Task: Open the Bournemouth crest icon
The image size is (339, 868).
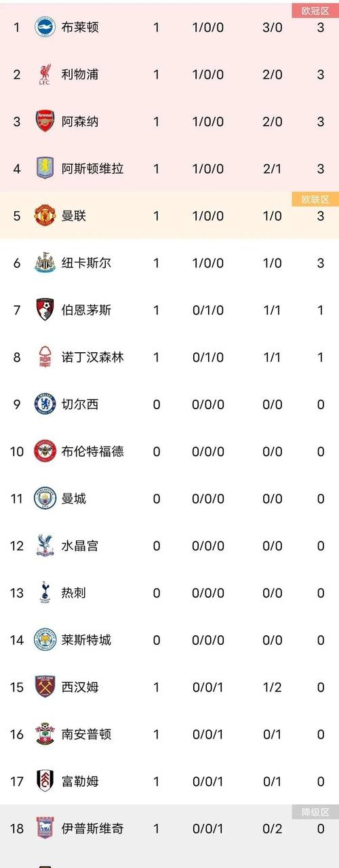Action: click(x=45, y=309)
